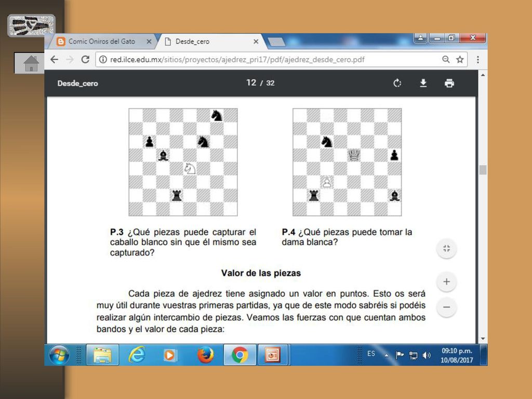Click the logo image at top-left of slide
This screenshot has width=532, height=399.
[x=31, y=25]
